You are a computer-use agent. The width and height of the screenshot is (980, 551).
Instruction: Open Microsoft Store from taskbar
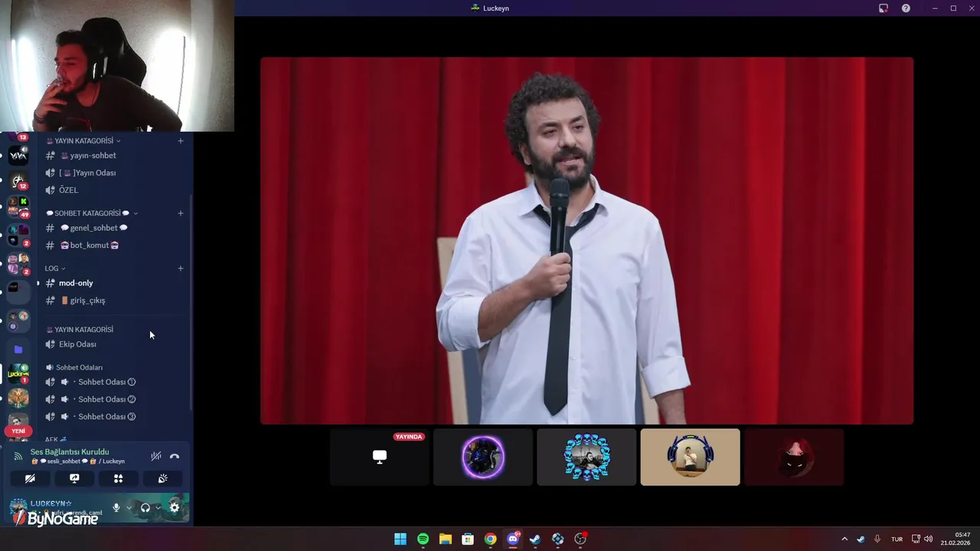point(468,539)
